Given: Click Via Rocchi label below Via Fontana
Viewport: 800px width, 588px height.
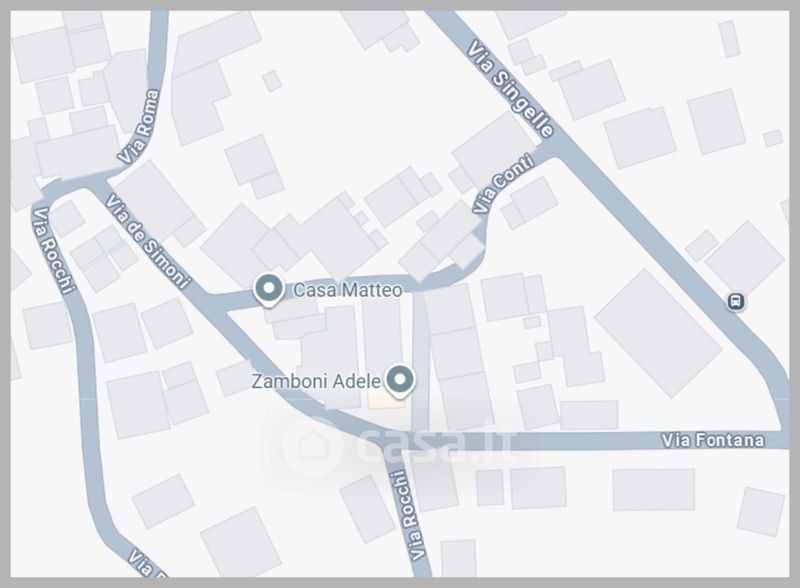Looking at the screenshot, I should pyautogui.click(x=408, y=516).
